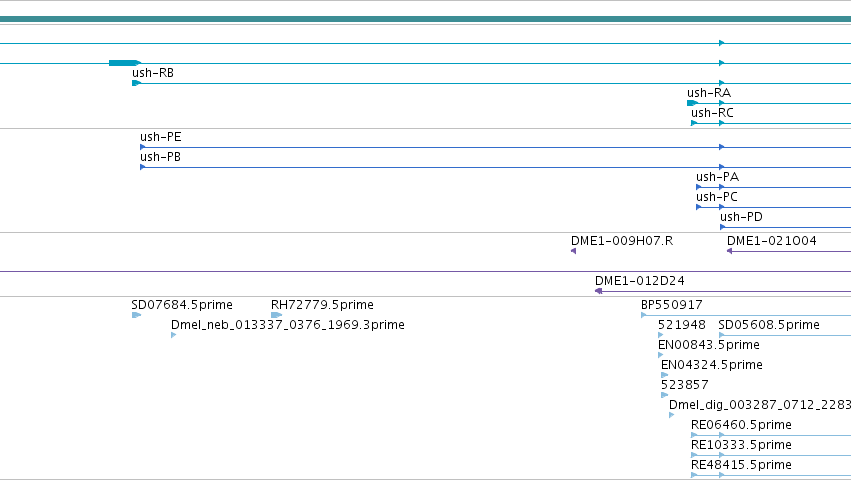
Task: Select the 521948 feature label
Action: click(x=682, y=325)
